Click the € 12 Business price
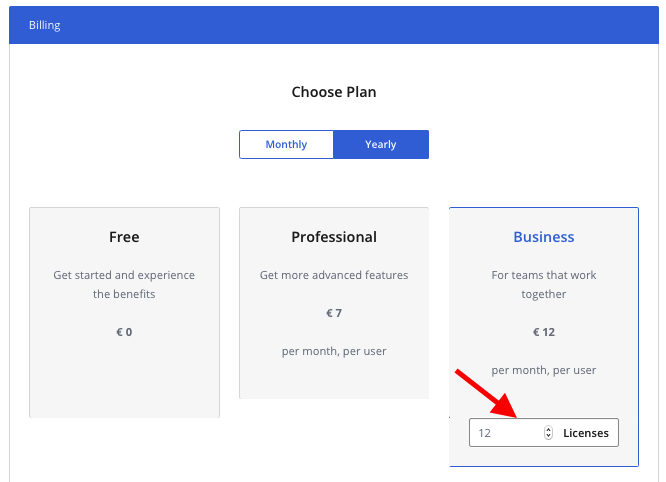 click(544, 332)
